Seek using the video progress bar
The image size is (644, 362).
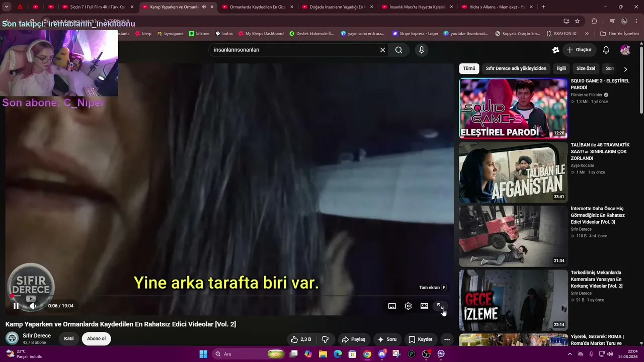[229, 296]
